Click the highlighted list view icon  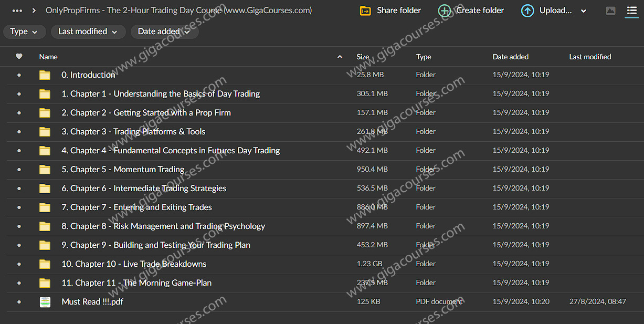pos(631,11)
